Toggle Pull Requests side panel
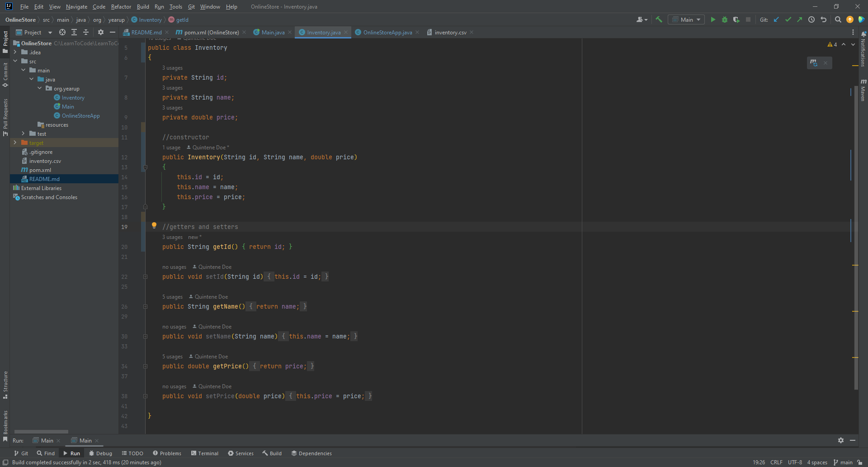Image resolution: width=868 pixels, height=467 pixels. (x=5, y=117)
